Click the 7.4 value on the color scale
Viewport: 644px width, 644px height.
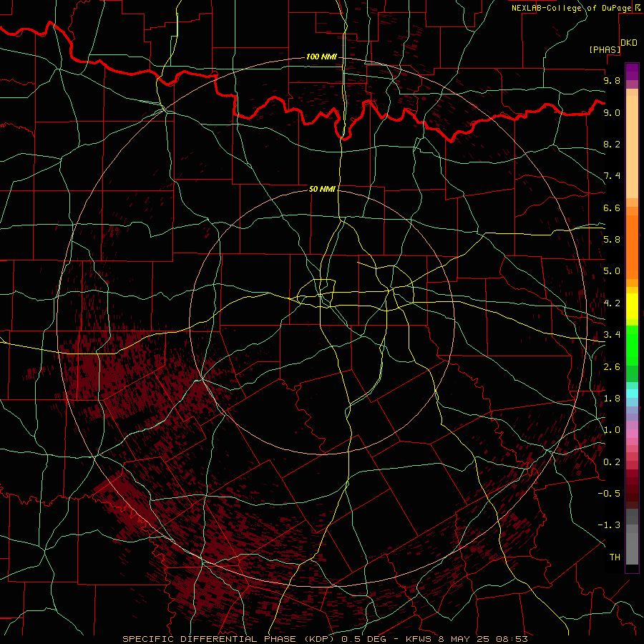[612, 176]
